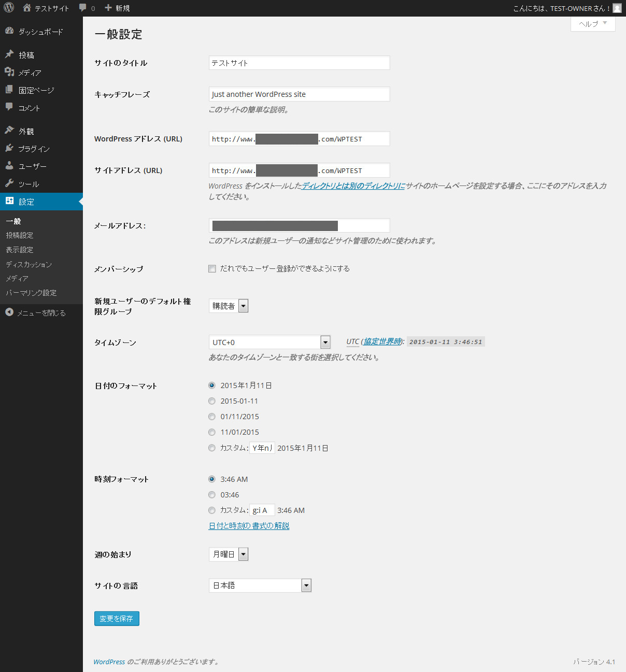Open ディスカッション submenu item
The height and width of the screenshot is (672, 626).
tap(29, 264)
